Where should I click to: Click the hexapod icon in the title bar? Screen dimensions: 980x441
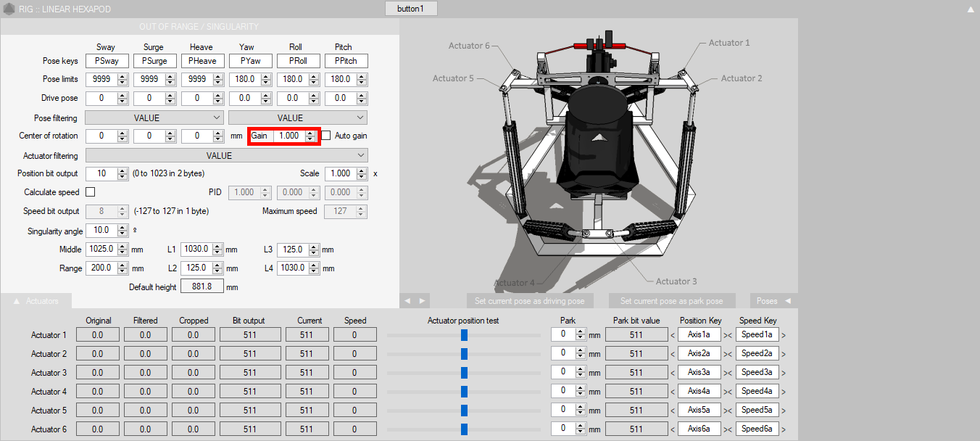(9, 9)
